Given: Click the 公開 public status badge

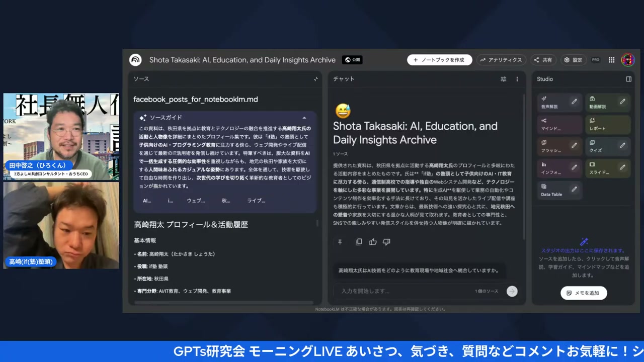Looking at the screenshot, I should point(352,60).
